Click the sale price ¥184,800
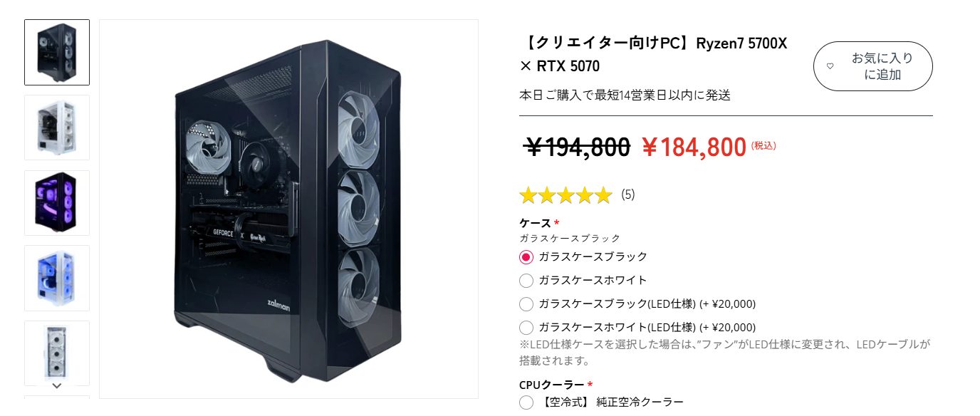The width and height of the screenshot is (980, 416). [x=694, y=147]
